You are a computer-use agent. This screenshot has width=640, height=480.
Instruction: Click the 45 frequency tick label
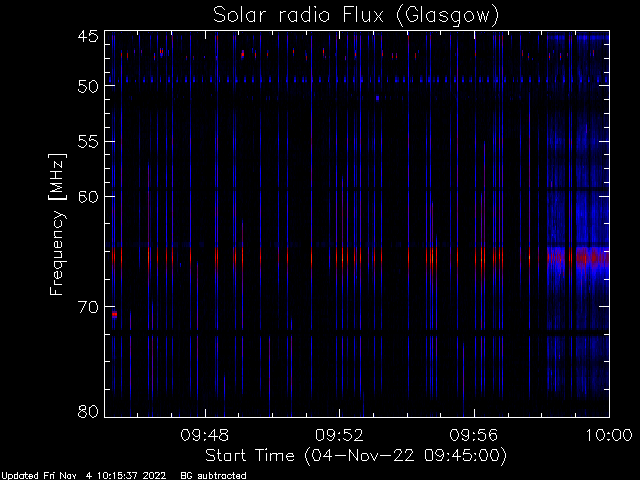[88, 37]
